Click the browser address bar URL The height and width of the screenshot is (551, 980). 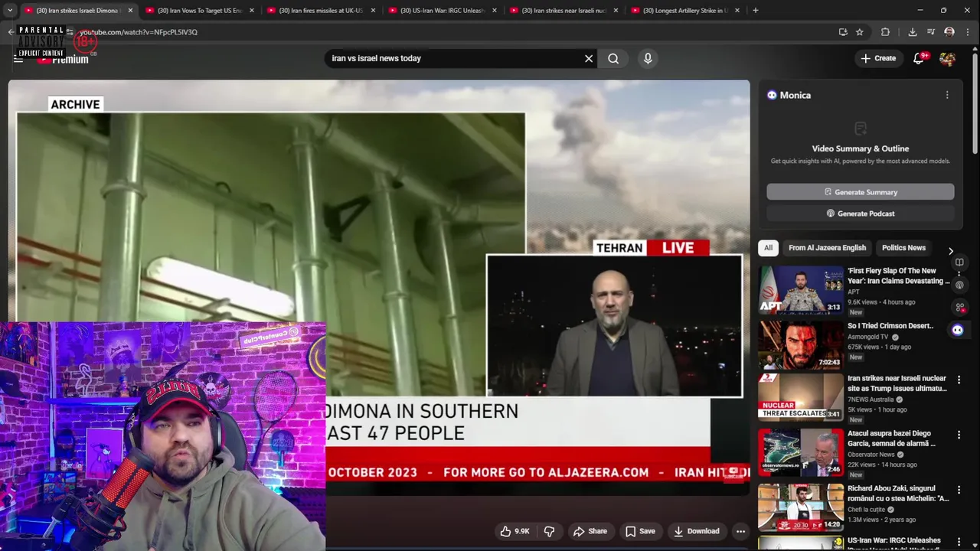[139, 32]
